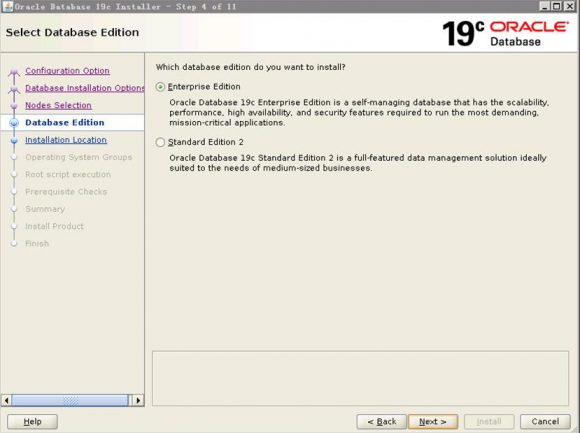Image resolution: width=580 pixels, height=433 pixels.
Task: Click the horizontal scrollbar thumb in steps panel
Action: click(70, 400)
